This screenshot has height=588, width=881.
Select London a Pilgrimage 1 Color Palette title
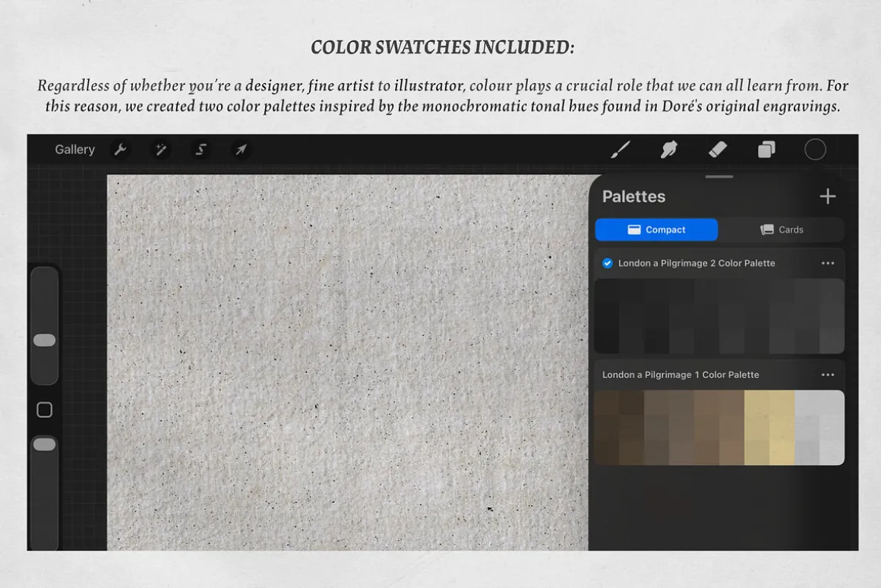[x=680, y=375]
